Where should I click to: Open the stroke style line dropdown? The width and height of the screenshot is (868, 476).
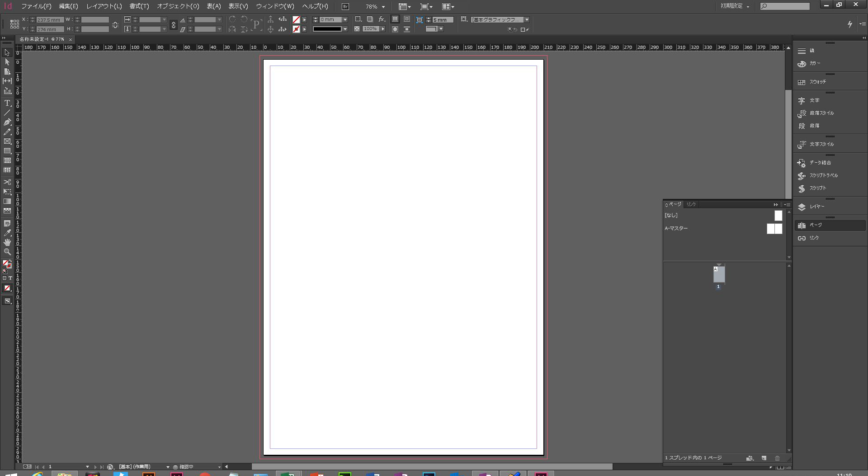click(345, 29)
